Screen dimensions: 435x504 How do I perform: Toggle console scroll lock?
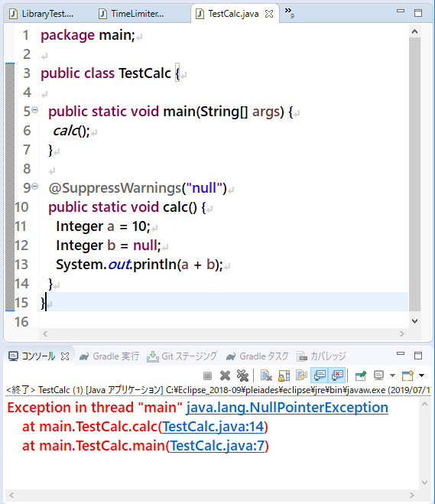(284, 376)
